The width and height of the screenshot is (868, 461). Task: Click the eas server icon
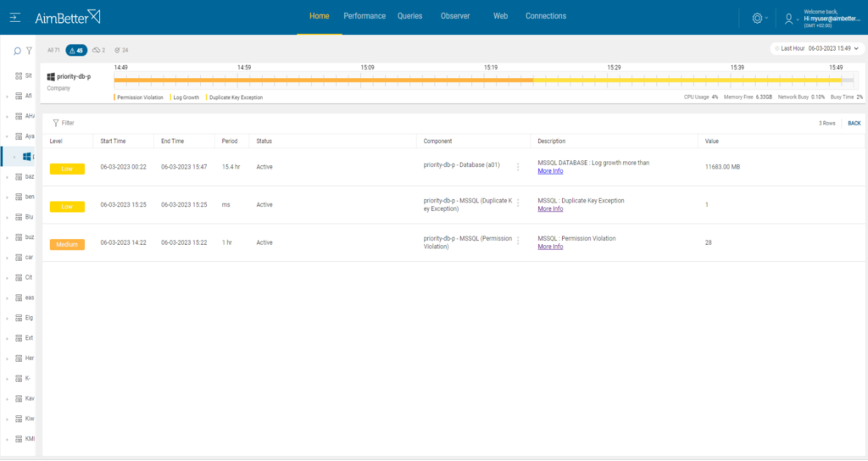pos(19,297)
